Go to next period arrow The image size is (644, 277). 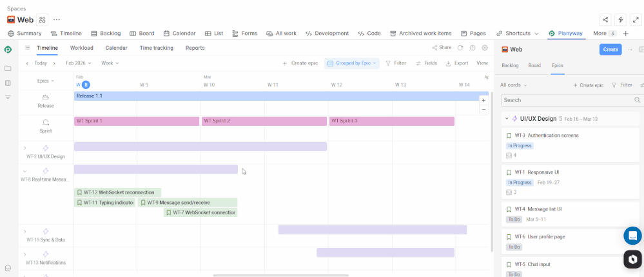tap(54, 63)
